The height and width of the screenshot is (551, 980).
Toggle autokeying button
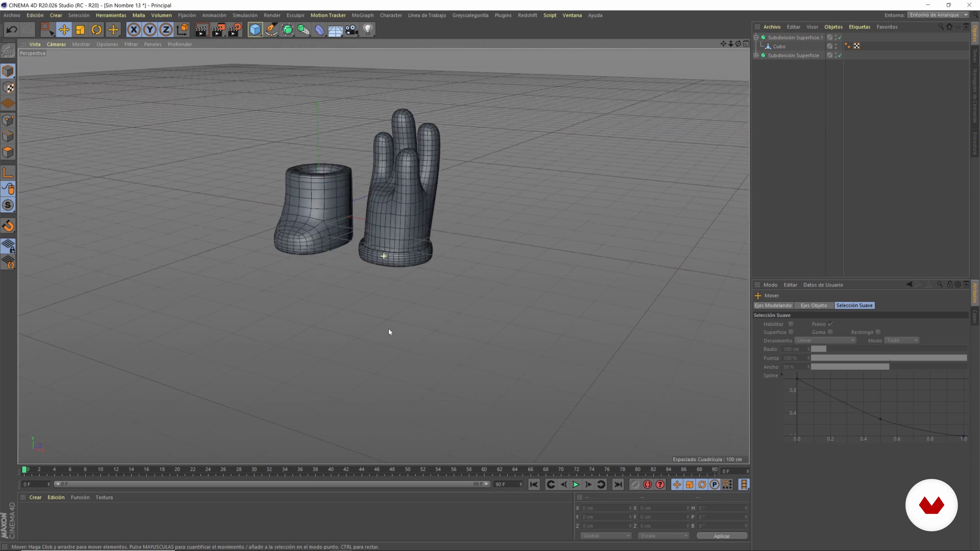click(x=647, y=484)
